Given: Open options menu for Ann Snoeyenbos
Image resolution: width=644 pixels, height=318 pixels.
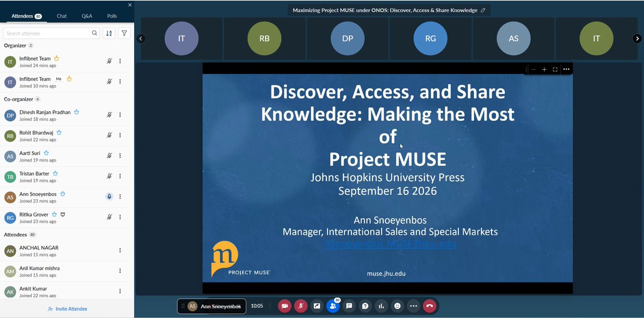Looking at the screenshot, I should pos(120,196).
